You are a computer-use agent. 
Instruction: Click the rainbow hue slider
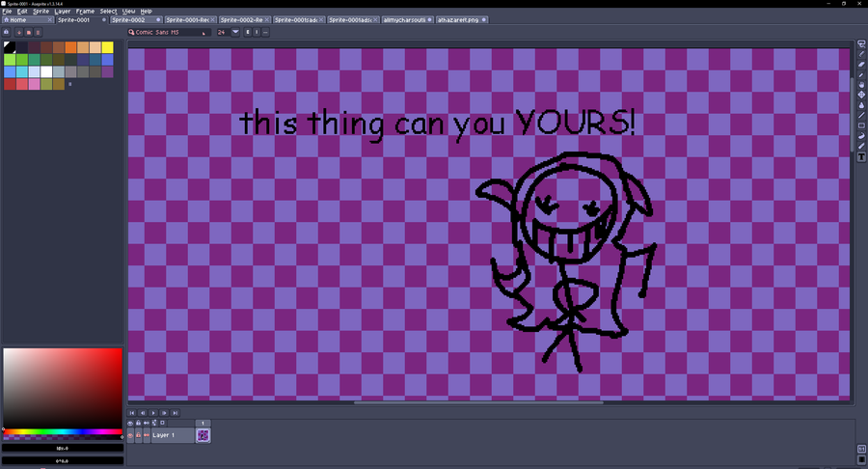click(63, 431)
